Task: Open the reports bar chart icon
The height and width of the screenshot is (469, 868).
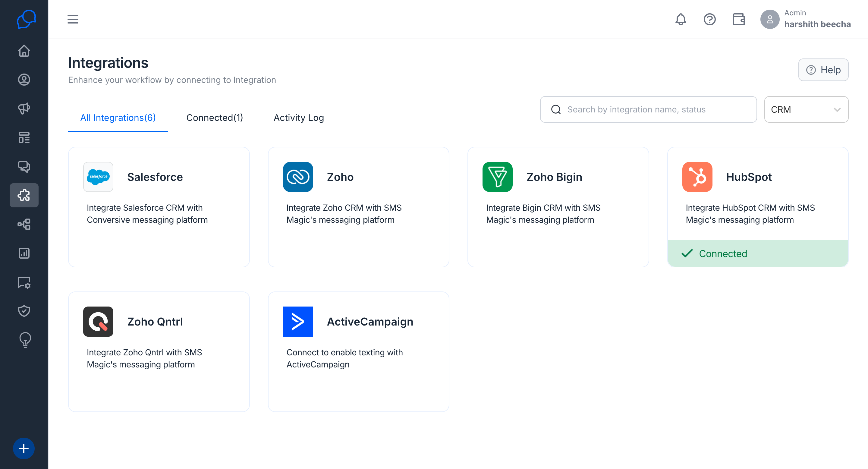Action: click(x=24, y=253)
